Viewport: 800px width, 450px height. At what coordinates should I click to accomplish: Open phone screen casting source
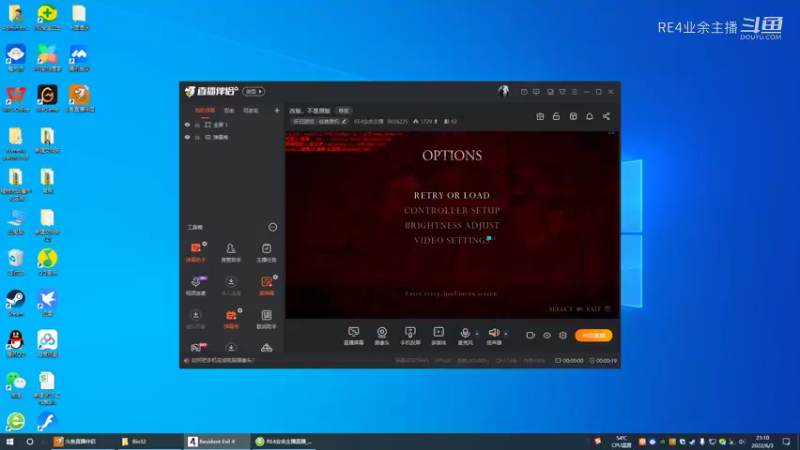tap(410, 336)
